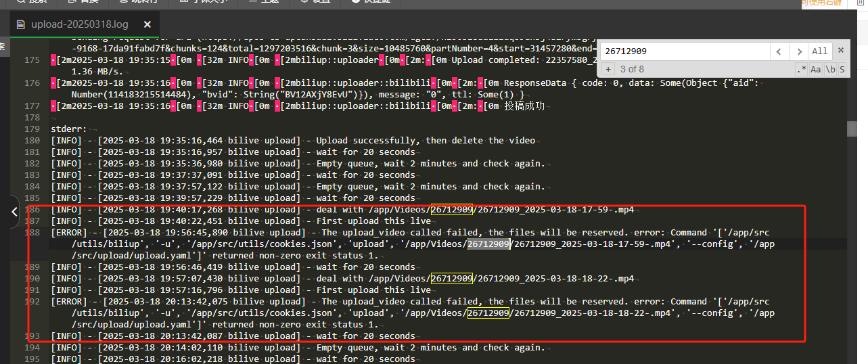The height and width of the screenshot is (364, 868).
Task: Select the upload-20250318.log file tab
Action: tap(84, 25)
